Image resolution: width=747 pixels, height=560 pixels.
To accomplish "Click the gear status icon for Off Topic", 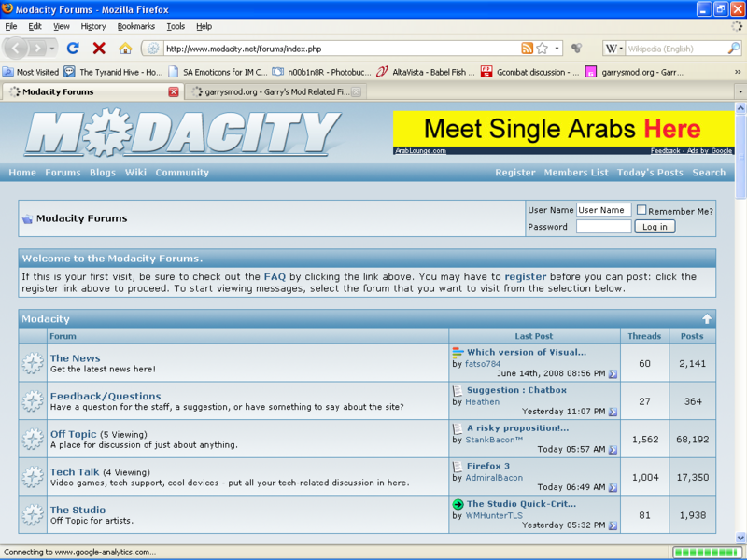I will (x=33, y=439).
